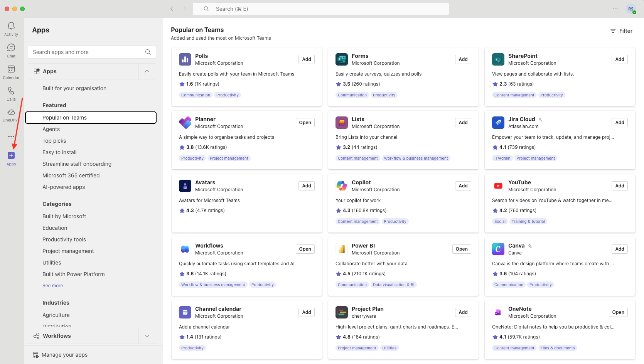Image resolution: width=644 pixels, height=364 pixels.
Task: Click the YouTube app icon
Action: [498, 186]
